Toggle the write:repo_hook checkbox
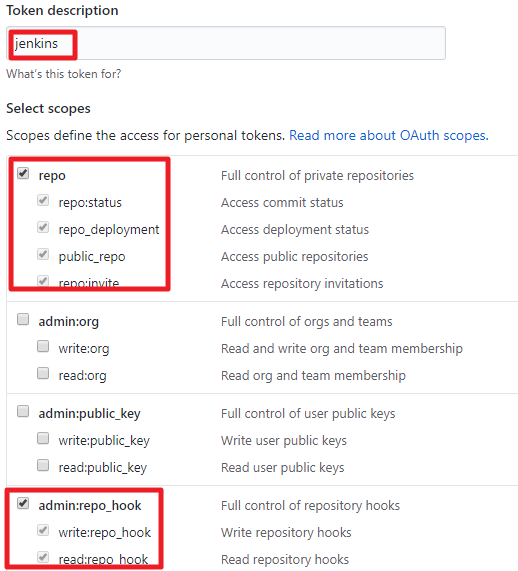518x571 pixels. click(43, 530)
